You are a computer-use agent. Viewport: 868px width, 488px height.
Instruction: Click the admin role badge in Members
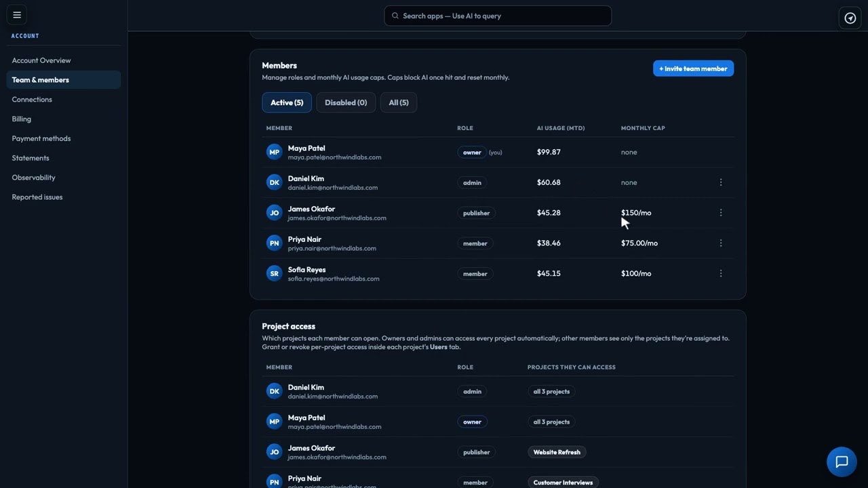[472, 182]
